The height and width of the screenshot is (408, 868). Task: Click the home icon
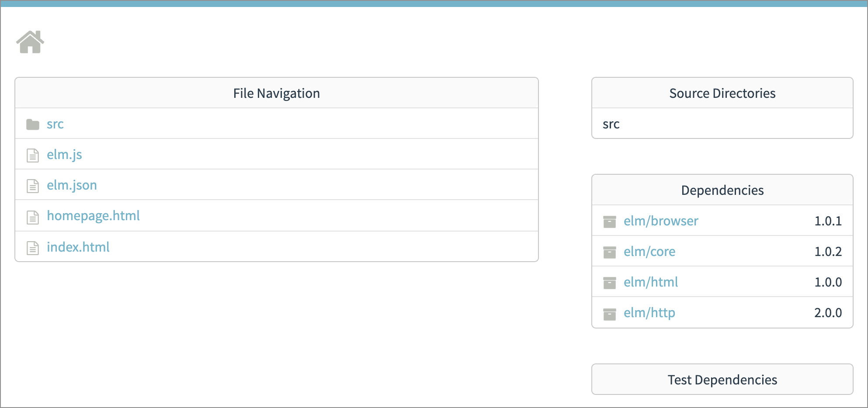point(30,42)
